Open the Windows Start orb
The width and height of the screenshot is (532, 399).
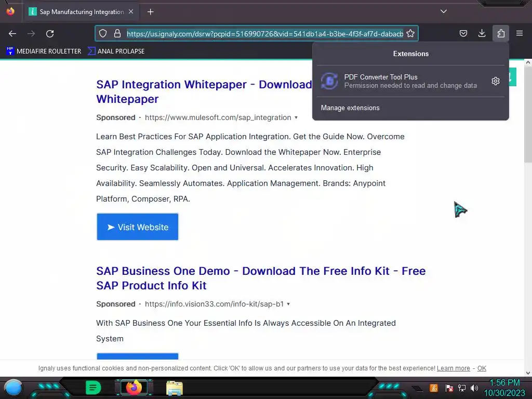[x=13, y=388]
